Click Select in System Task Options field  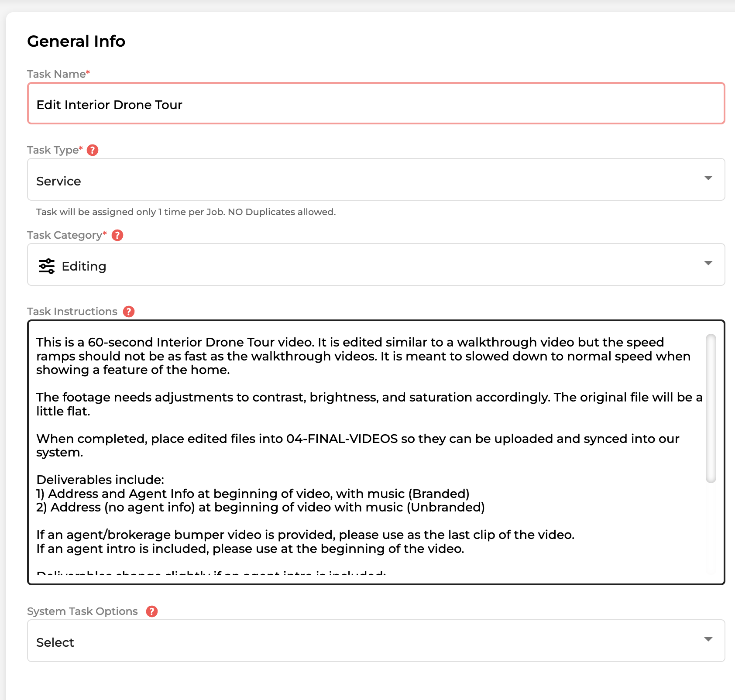[x=55, y=642]
